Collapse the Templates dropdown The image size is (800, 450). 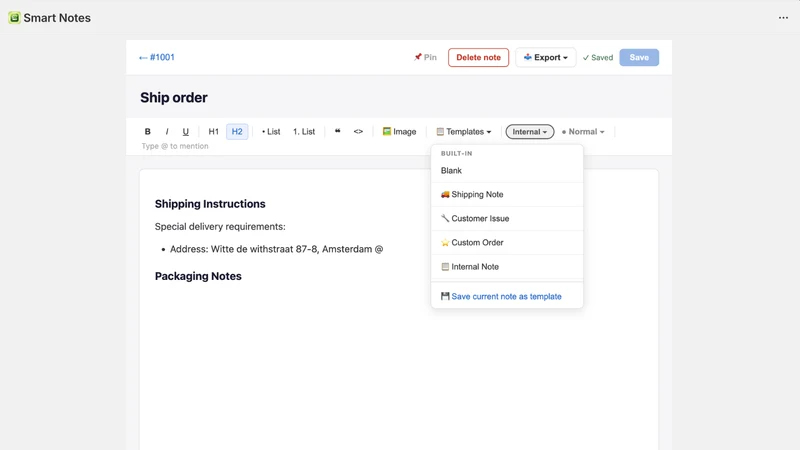click(463, 132)
